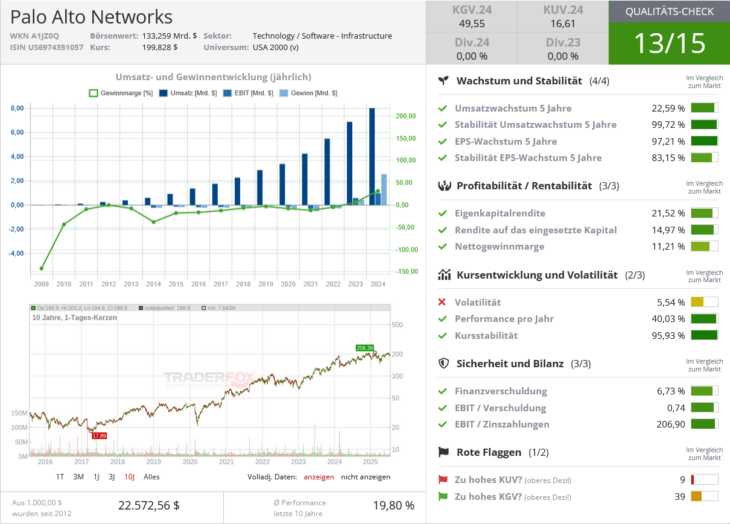Click the checkmark beside Rendite auf das eingesetzte Kapital
Image resolution: width=730 pixels, height=524 pixels.
pyautogui.click(x=442, y=230)
